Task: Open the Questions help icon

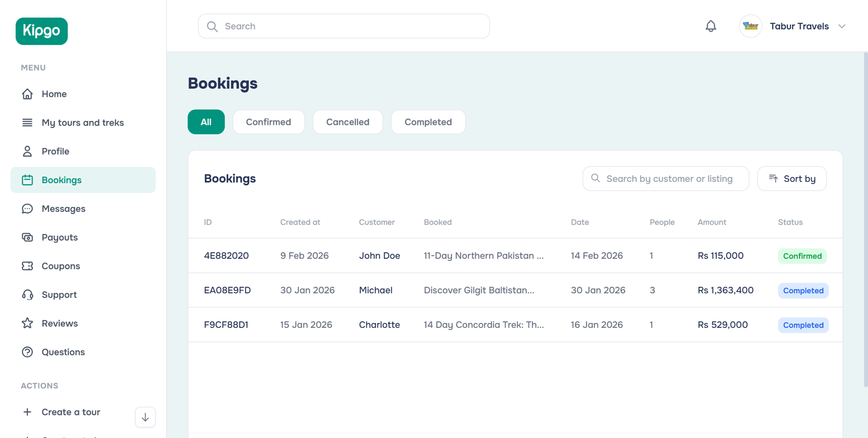Action: [x=28, y=352]
